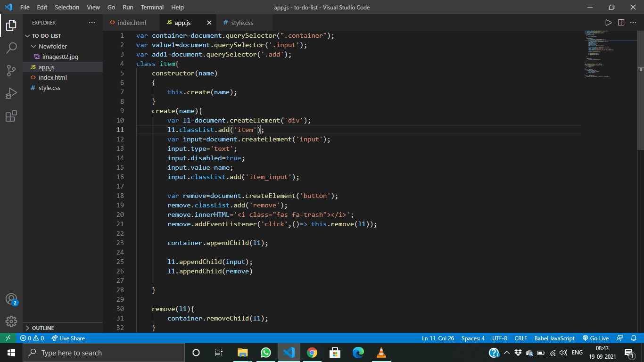Collapse the TO-DO-LIST folder section
The height and width of the screenshot is (362, 644).
pos(63,36)
